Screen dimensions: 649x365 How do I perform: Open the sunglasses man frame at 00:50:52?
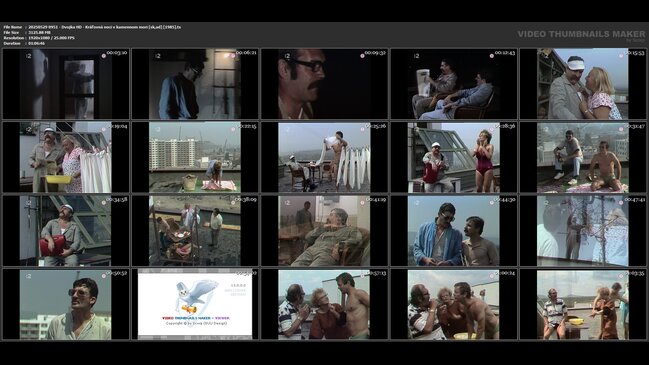pyautogui.click(x=66, y=304)
